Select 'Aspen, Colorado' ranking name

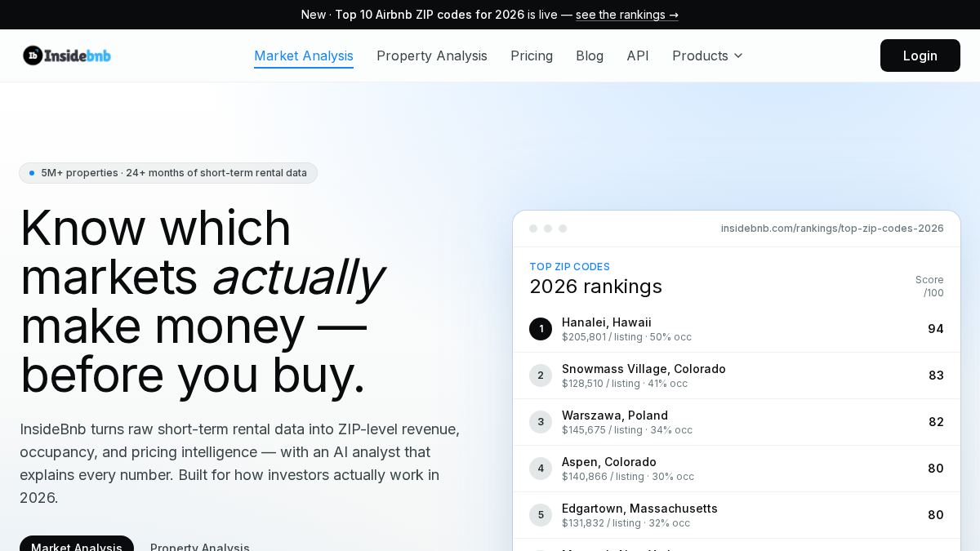[x=609, y=462]
